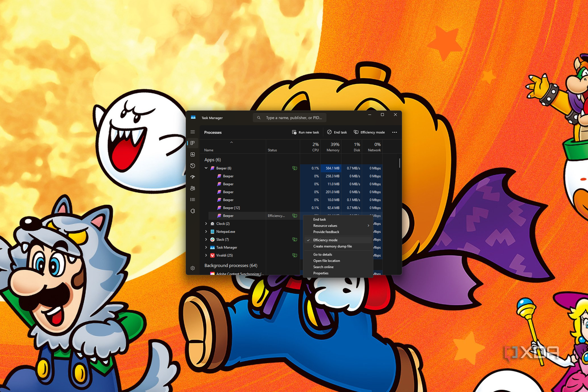Image resolution: width=588 pixels, height=392 pixels.
Task: Open the Services page in sidebar
Action: pos(193,211)
